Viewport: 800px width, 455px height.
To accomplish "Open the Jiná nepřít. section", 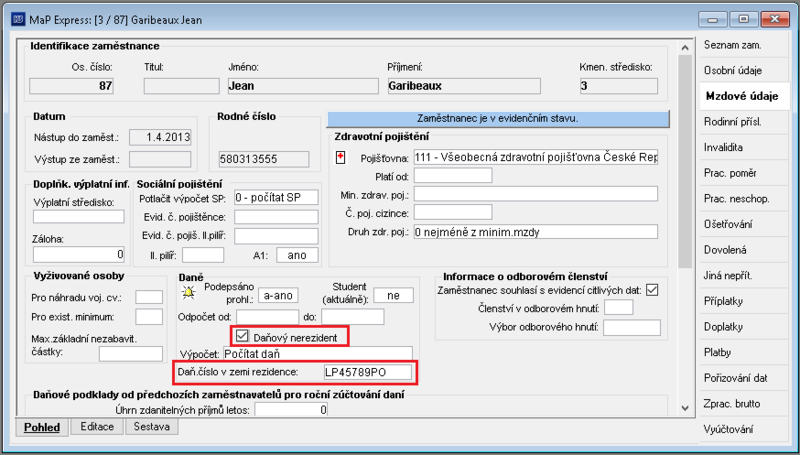I will click(x=744, y=275).
